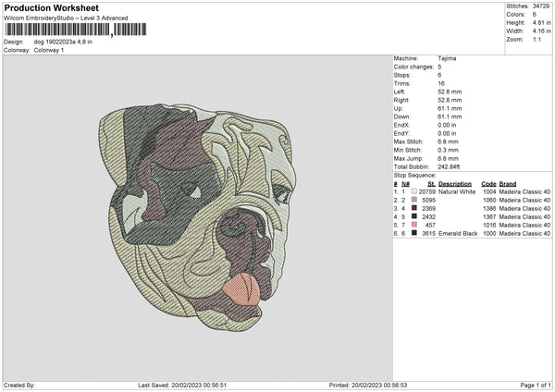Click the Width value 4.16 in
Image resolution: width=555 pixels, height=392 pixels.
(541, 31)
